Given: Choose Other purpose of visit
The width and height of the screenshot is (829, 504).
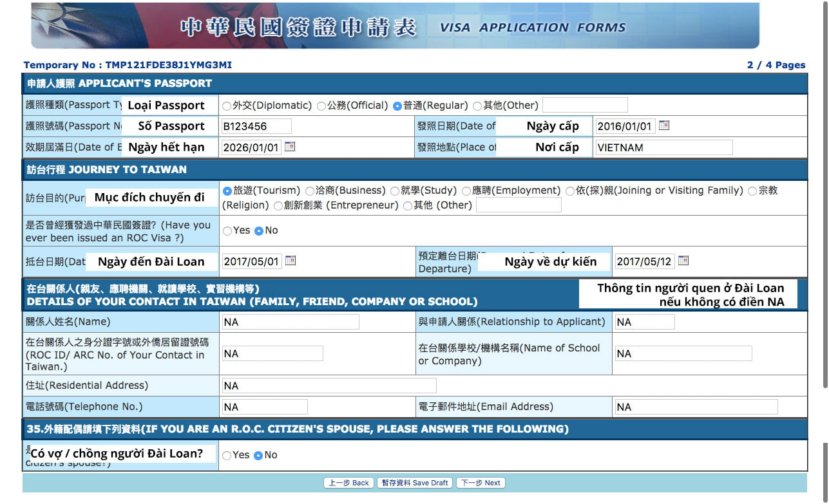Looking at the screenshot, I should click(408, 206).
